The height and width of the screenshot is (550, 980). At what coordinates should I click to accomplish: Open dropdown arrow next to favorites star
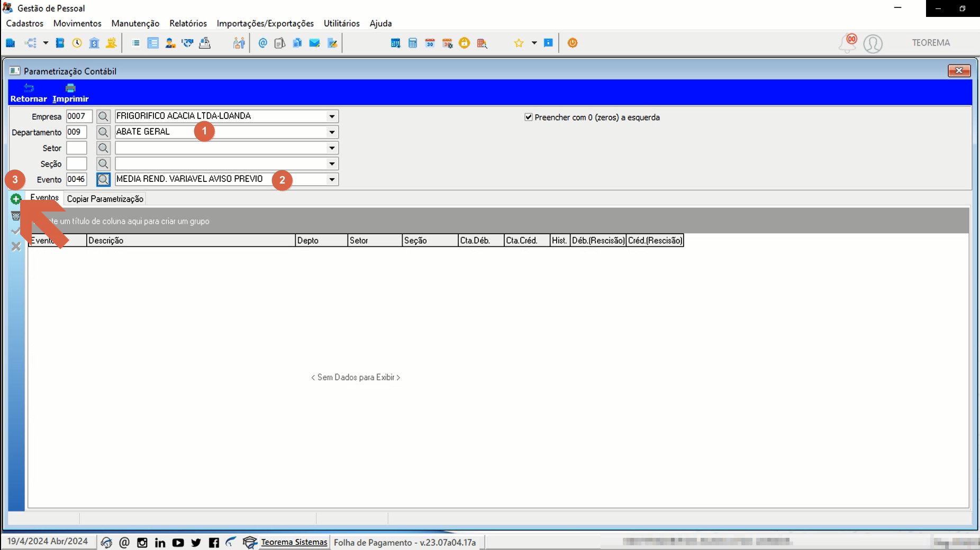tap(534, 43)
